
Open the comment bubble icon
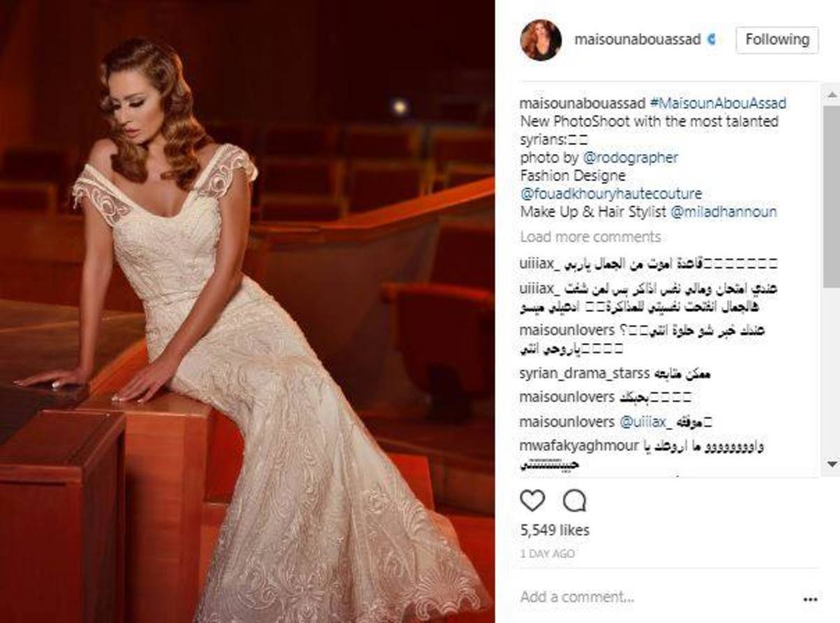574,500
